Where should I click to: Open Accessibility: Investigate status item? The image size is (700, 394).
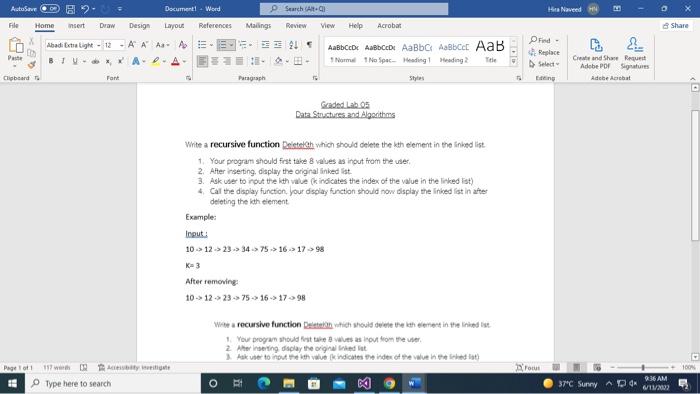(134, 367)
